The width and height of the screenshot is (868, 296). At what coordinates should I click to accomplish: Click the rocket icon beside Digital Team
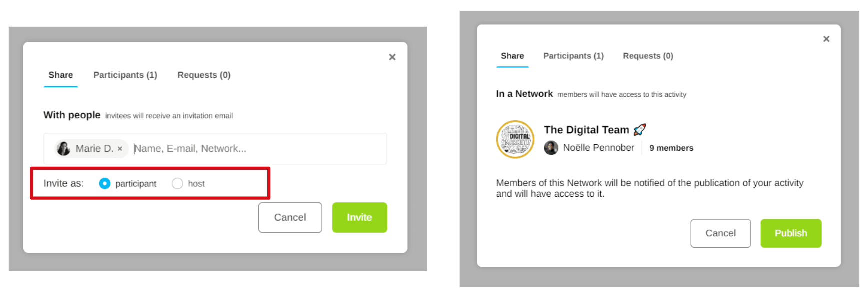[640, 130]
